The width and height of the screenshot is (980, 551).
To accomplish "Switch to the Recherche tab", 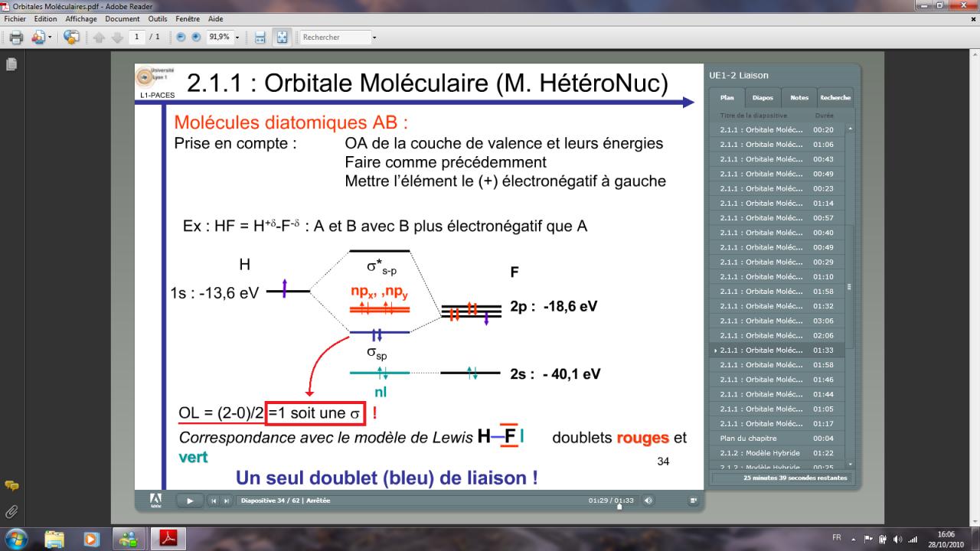I will pos(835,98).
